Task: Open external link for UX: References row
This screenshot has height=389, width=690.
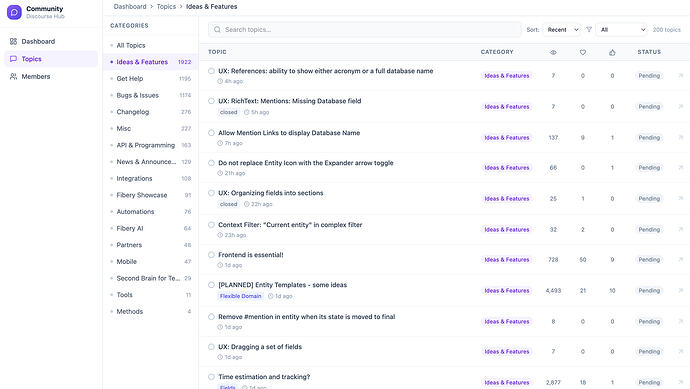Action: coord(680,76)
